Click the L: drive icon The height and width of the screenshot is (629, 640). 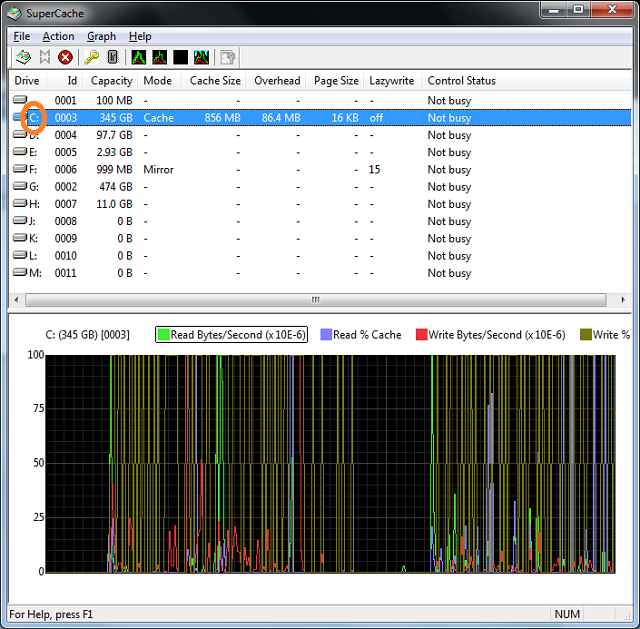pos(20,255)
